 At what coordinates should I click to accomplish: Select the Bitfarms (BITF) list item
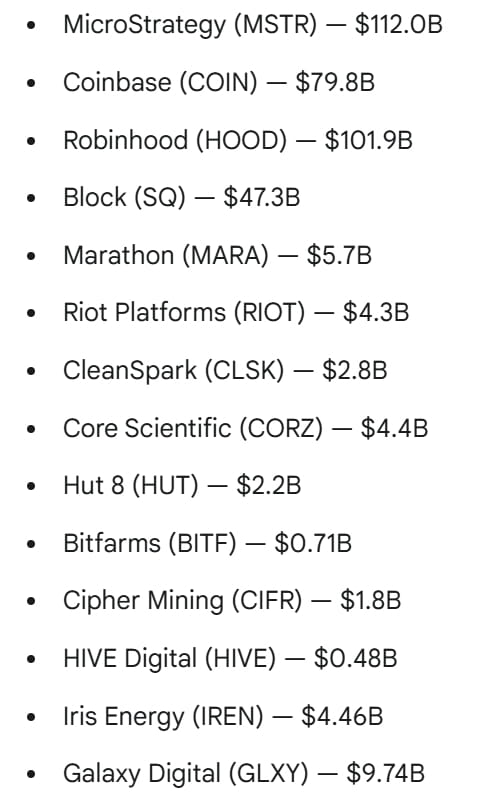tap(207, 543)
